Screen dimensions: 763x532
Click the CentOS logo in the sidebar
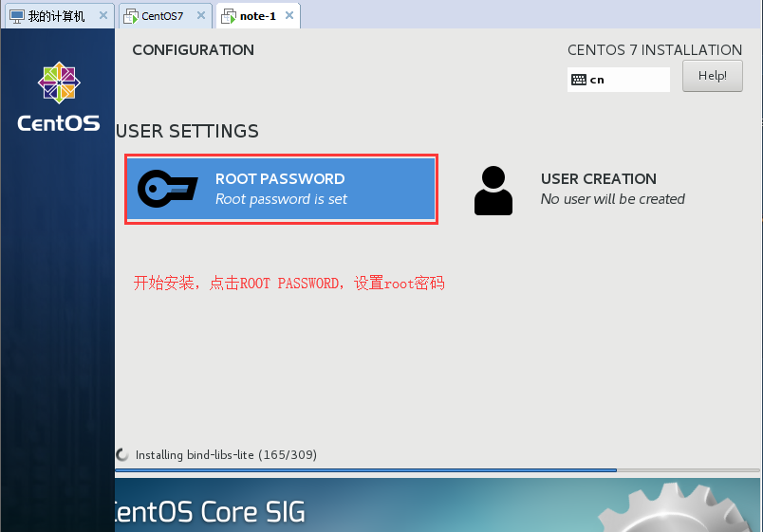[x=59, y=97]
